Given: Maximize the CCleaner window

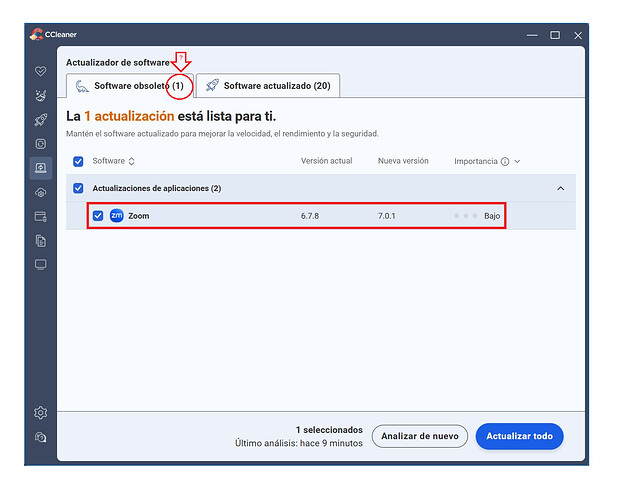Looking at the screenshot, I should tap(555, 35).
